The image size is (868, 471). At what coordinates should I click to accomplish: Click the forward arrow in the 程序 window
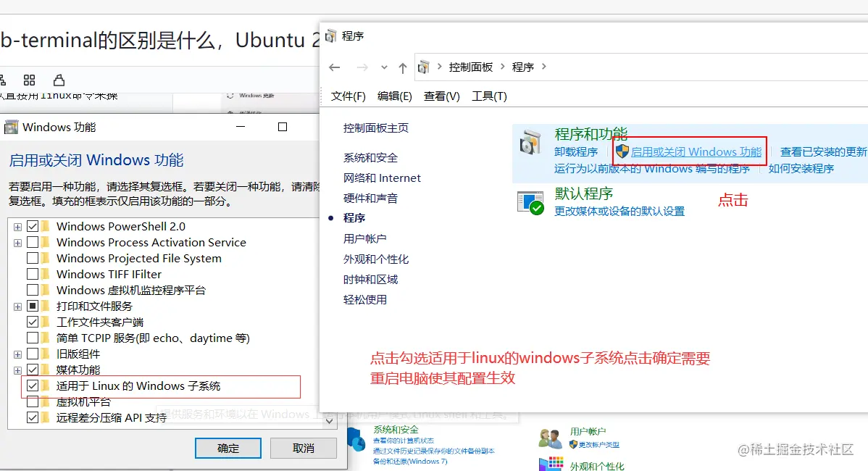click(362, 67)
